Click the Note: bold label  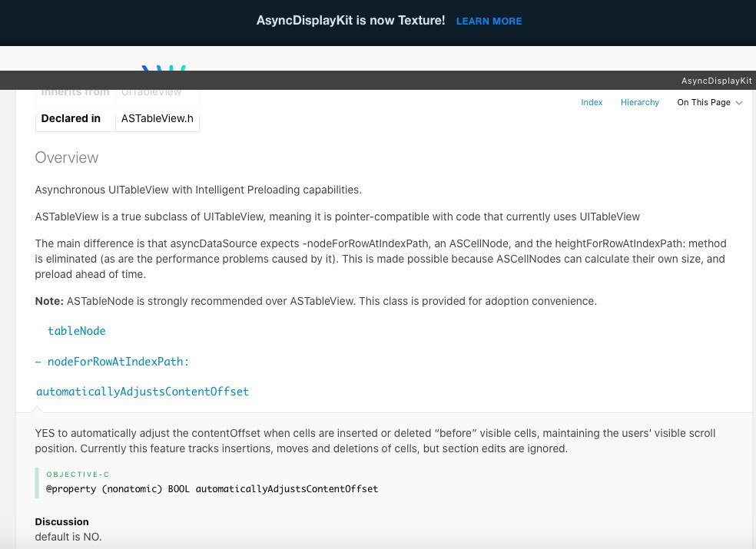pyautogui.click(x=49, y=301)
